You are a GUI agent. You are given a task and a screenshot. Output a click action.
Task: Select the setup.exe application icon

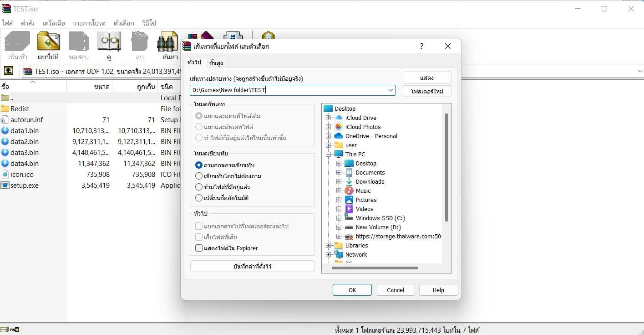[x=5, y=185]
